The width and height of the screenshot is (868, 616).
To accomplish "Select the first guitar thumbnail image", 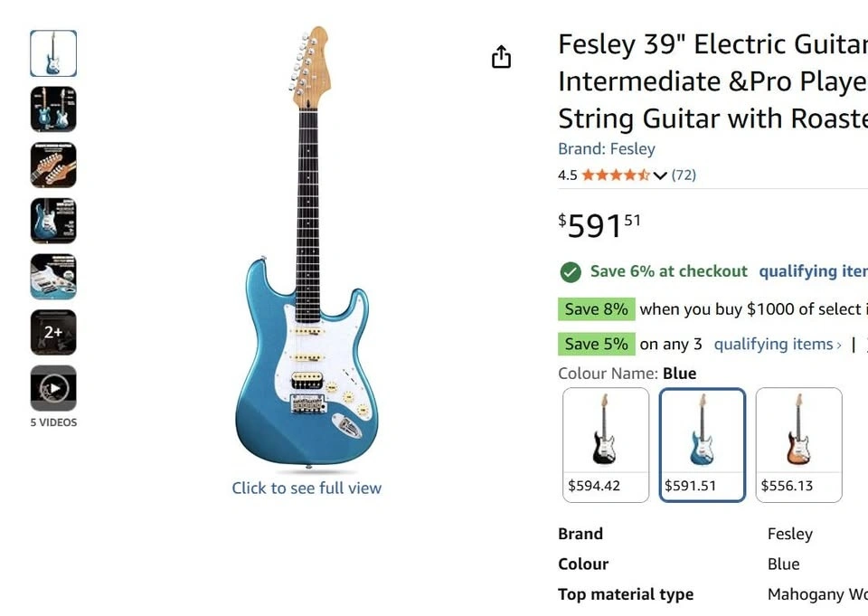I will click(53, 53).
